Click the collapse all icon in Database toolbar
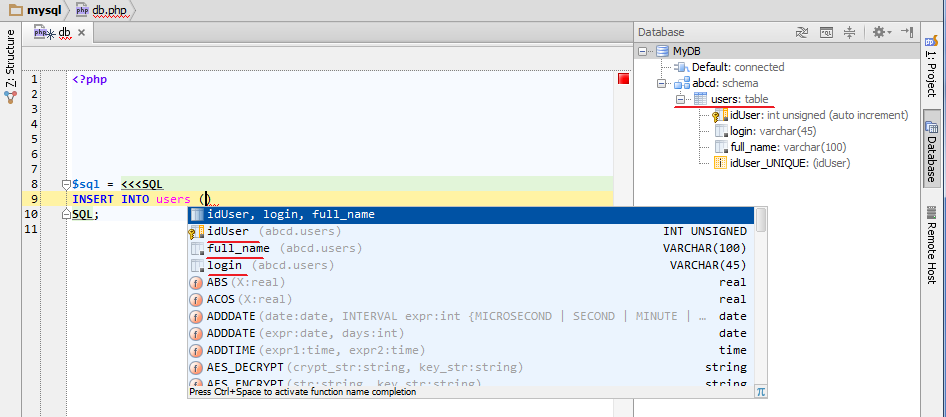The image size is (946, 417). pyautogui.click(x=849, y=32)
